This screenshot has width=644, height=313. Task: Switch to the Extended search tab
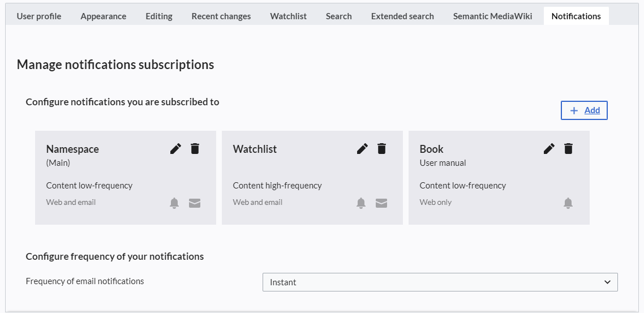click(402, 16)
